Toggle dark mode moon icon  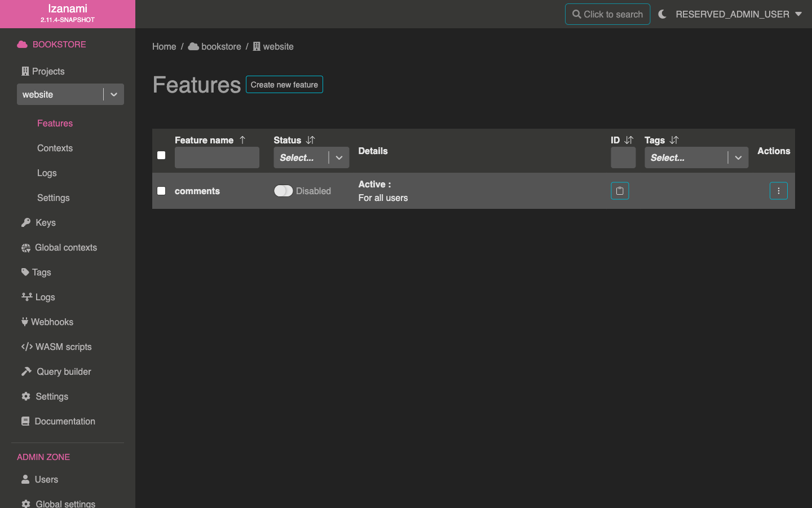pyautogui.click(x=663, y=14)
